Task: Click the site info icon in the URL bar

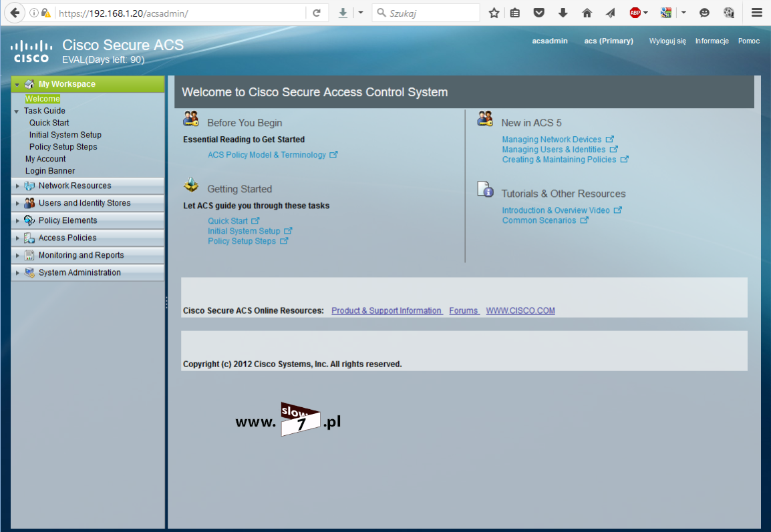Action: click(x=34, y=13)
